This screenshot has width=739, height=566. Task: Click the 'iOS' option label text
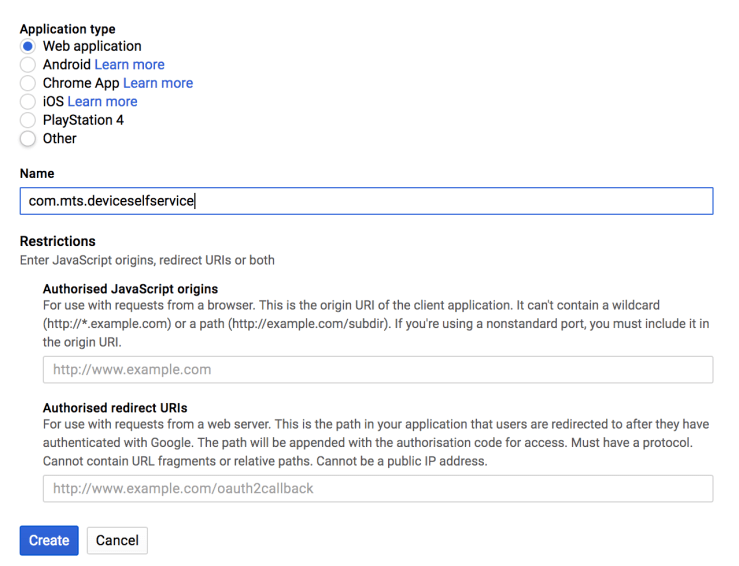pyautogui.click(x=52, y=102)
